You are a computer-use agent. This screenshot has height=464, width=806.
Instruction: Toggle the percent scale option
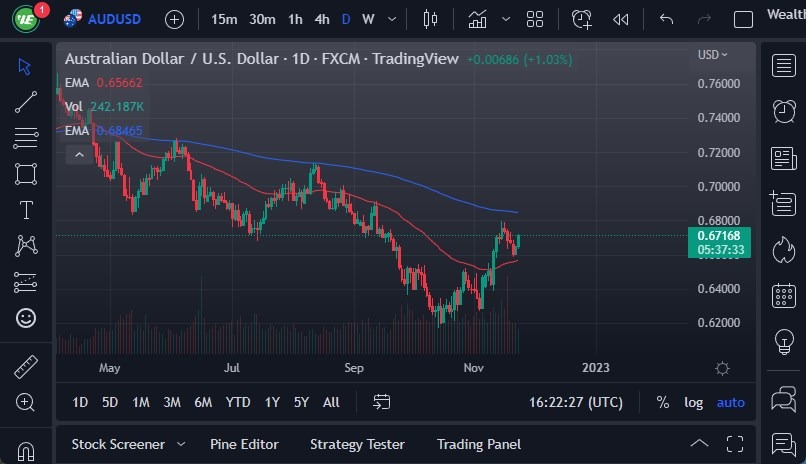click(x=662, y=402)
